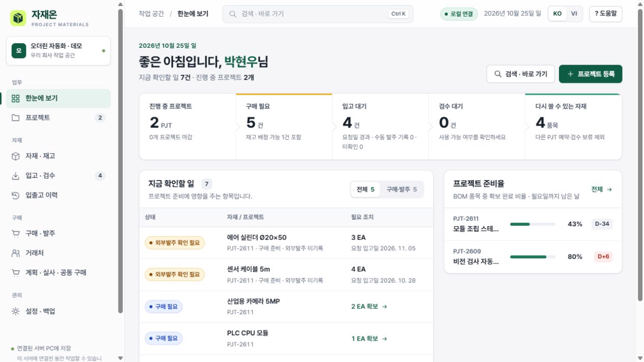The width and height of the screenshot is (644, 362).
Task: Click the arrow next to 2 EA 확보
Action: point(384,307)
